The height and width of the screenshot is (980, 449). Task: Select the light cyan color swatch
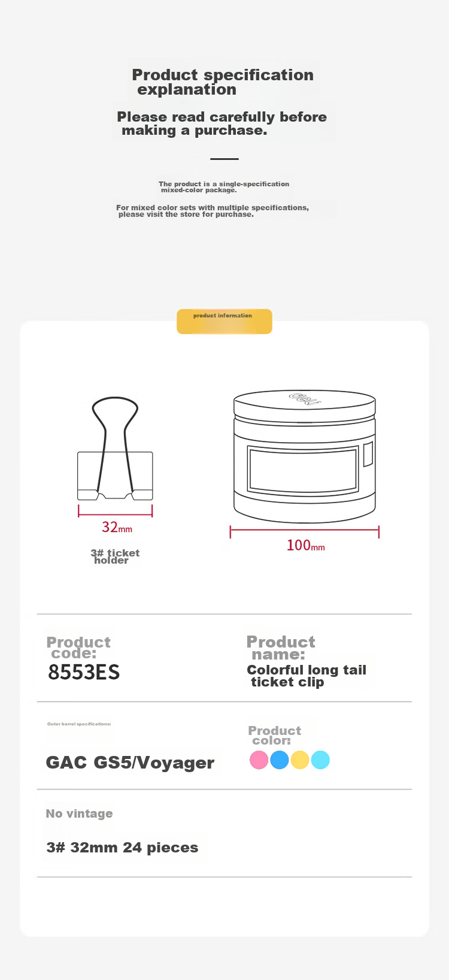tap(320, 760)
